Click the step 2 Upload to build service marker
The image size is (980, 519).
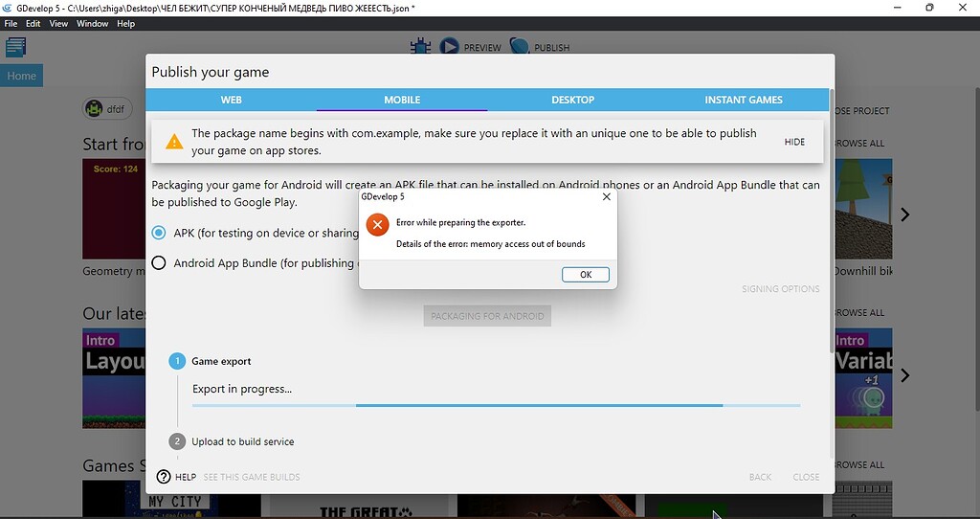coord(177,441)
